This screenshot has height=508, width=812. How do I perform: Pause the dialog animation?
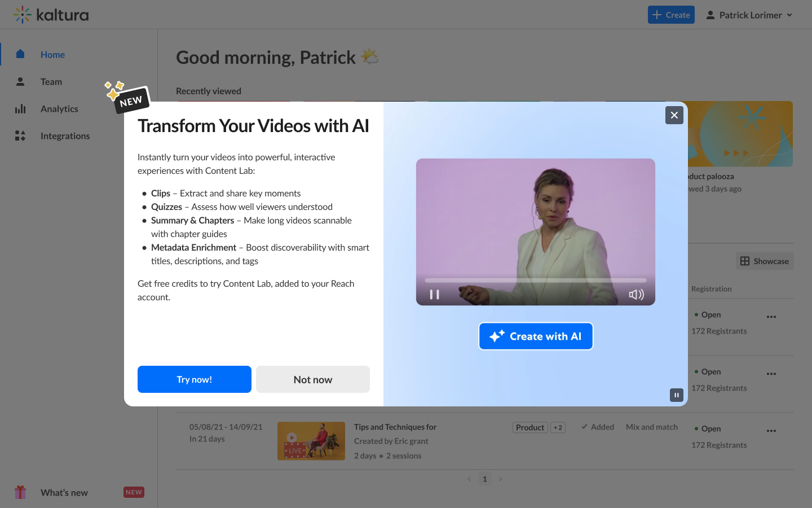[677, 395]
